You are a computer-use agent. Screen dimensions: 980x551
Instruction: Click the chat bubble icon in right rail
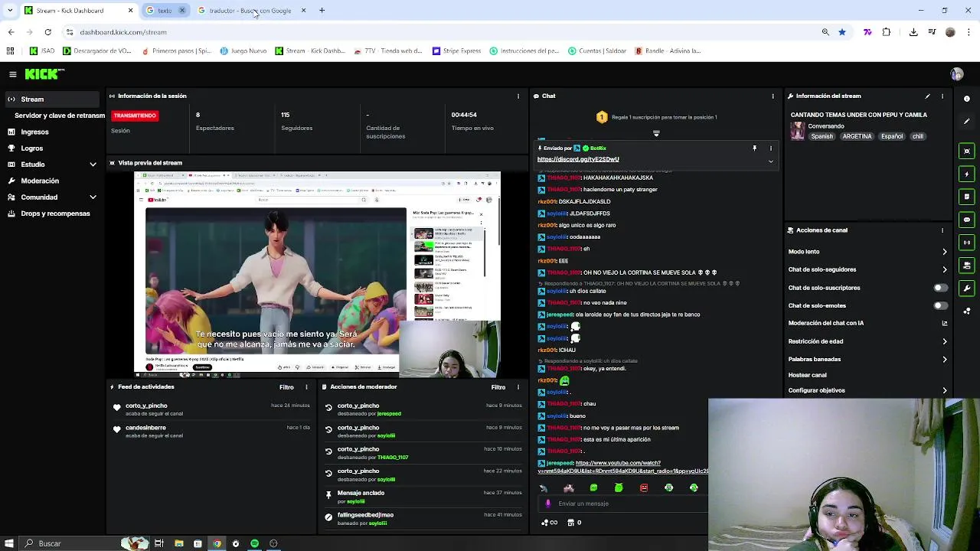[x=967, y=220]
